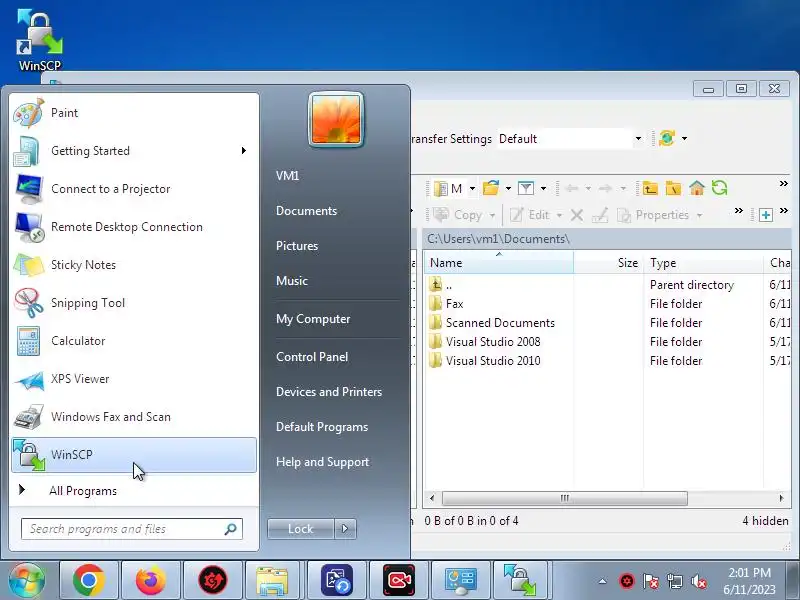Image resolution: width=800 pixels, height=600 pixels.
Task: Open File Explorer from the taskbar
Action: [272, 580]
